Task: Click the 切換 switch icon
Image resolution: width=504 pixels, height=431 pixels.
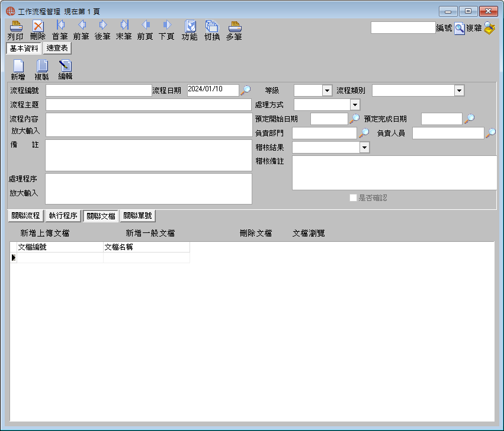Action: (x=212, y=26)
